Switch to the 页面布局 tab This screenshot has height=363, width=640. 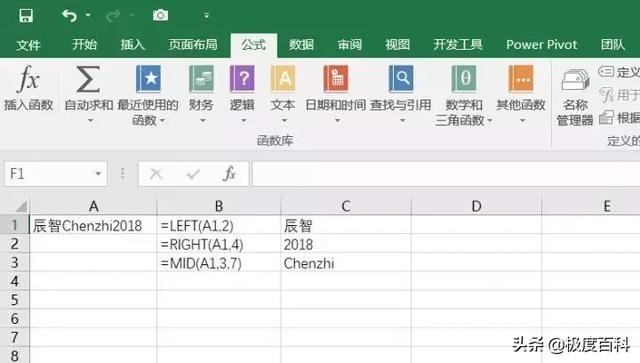coord(193,45)
